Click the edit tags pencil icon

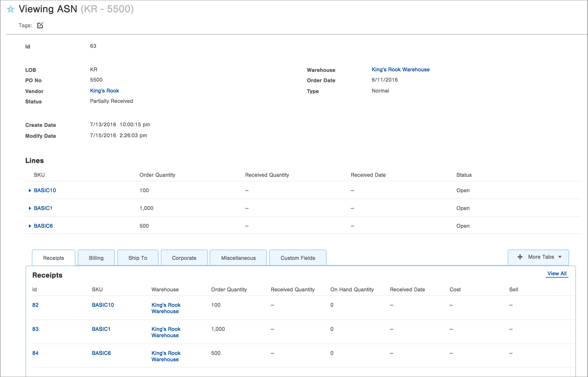40,25
